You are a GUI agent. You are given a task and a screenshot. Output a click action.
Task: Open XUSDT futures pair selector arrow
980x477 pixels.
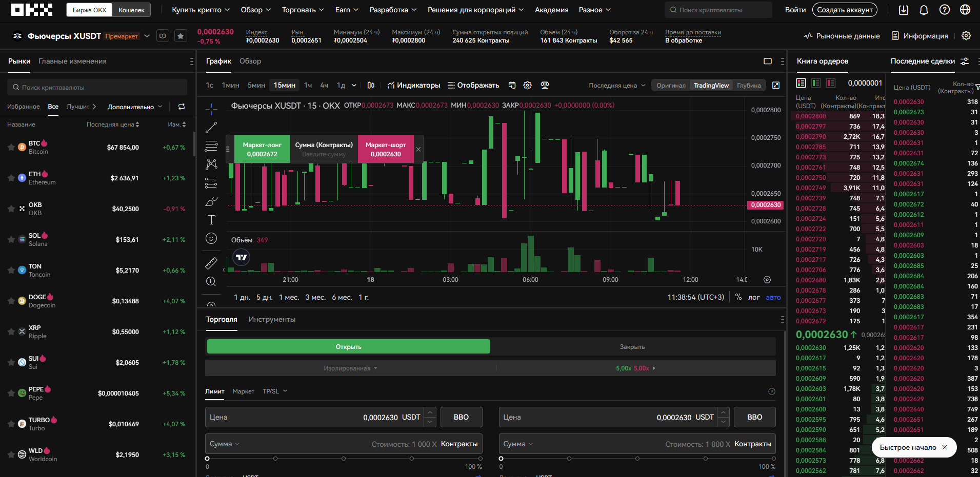click(147, 36)
